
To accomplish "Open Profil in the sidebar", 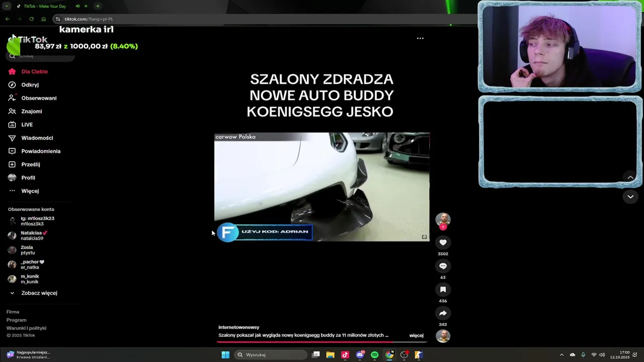I will pyautogui.click(x=22, y=177).
